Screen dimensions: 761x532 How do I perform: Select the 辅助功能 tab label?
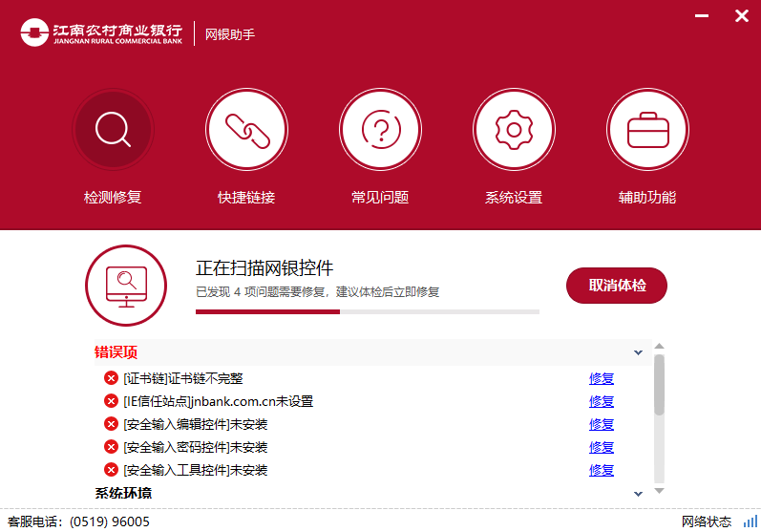pyautogui.click(x=647, y=197)
